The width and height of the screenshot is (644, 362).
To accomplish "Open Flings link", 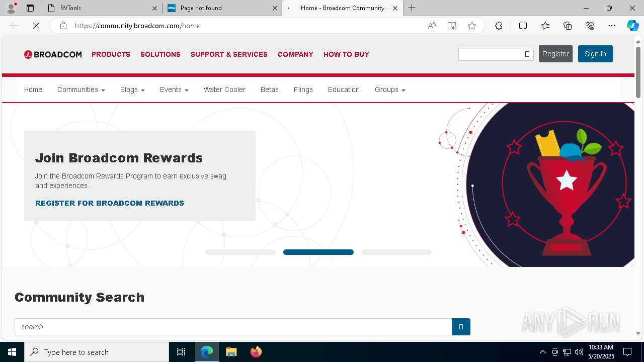I will click(x=303, y=89).
